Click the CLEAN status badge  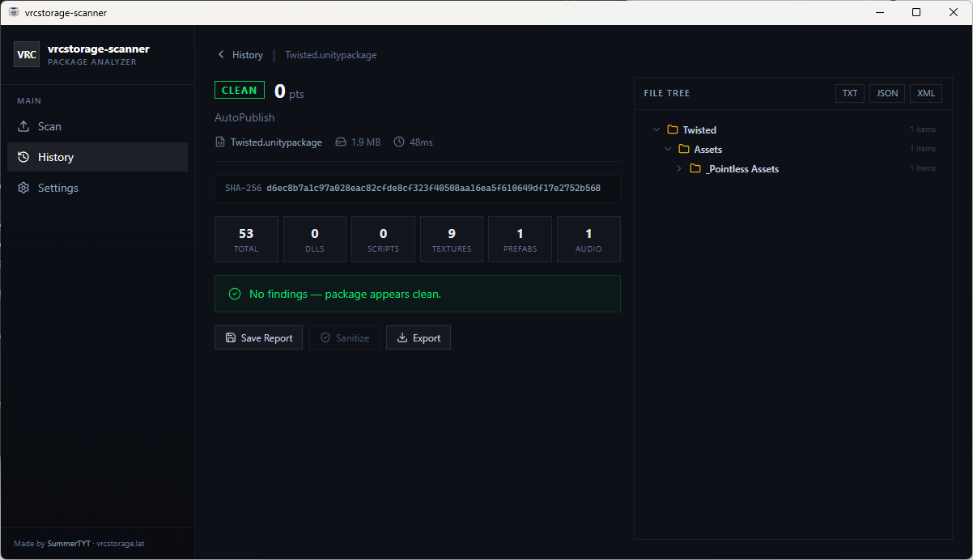pyautogui.click(x=240, y=91)
